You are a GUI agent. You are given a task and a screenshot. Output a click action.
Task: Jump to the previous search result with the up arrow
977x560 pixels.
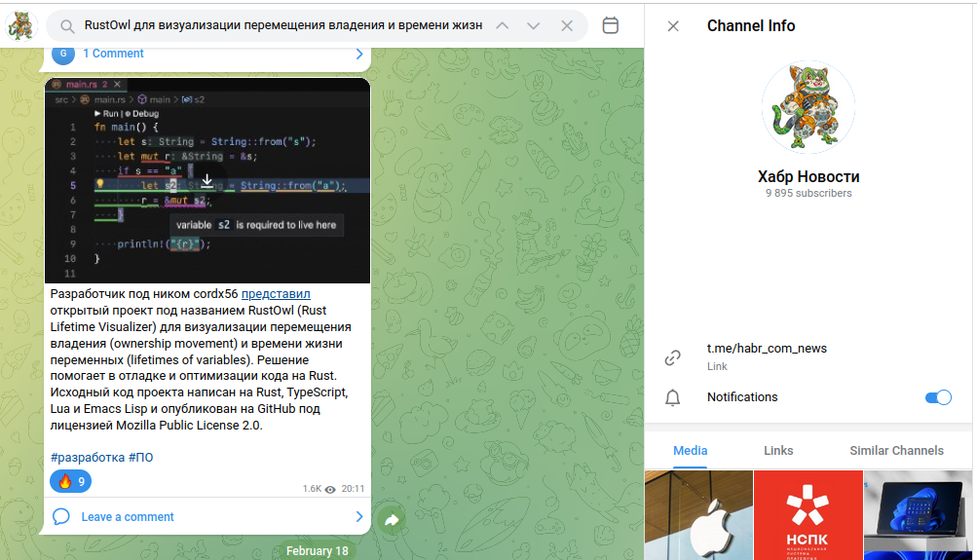pyautogui.click(x=503, y=26)
